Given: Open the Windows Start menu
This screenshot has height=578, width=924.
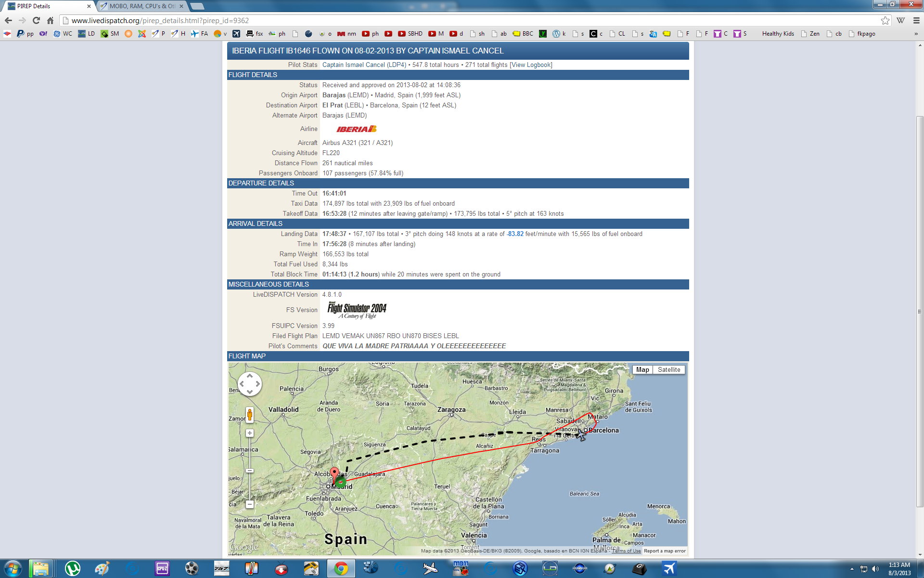Looking at the screenshot, I should [13, 569].
